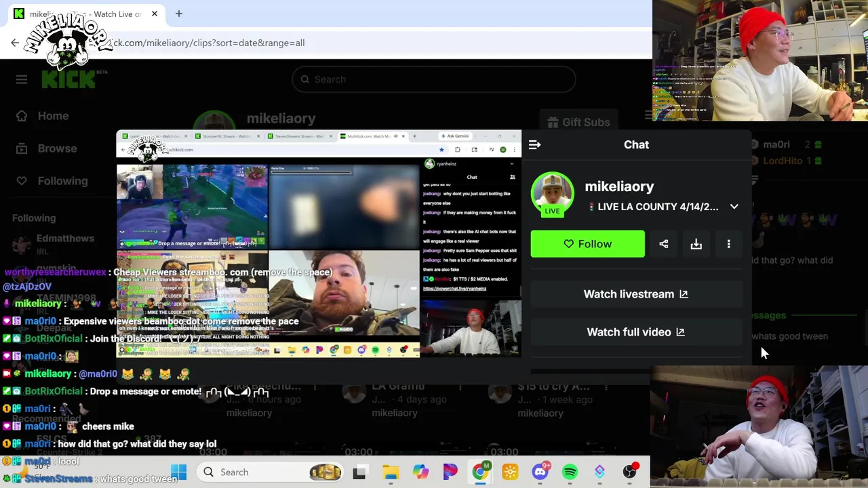
Task: Click the browser address bar URL
Action: coord(209,43)
